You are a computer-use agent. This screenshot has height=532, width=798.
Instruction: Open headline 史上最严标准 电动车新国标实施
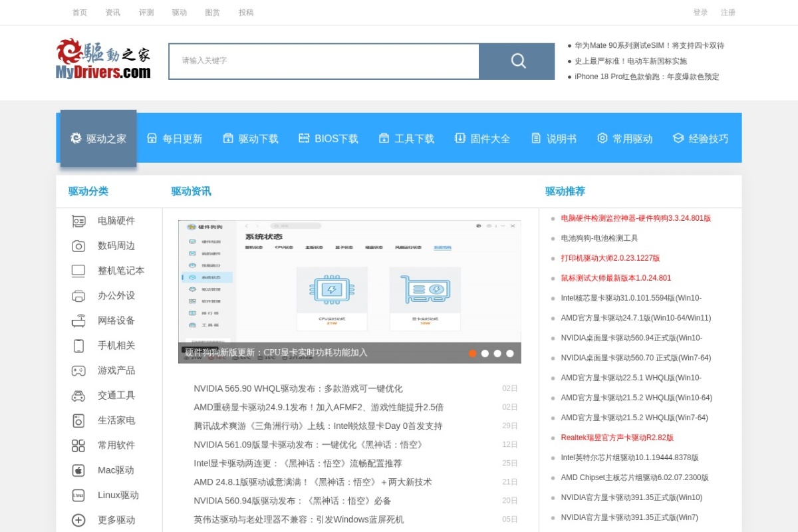(x=631, y=61)
